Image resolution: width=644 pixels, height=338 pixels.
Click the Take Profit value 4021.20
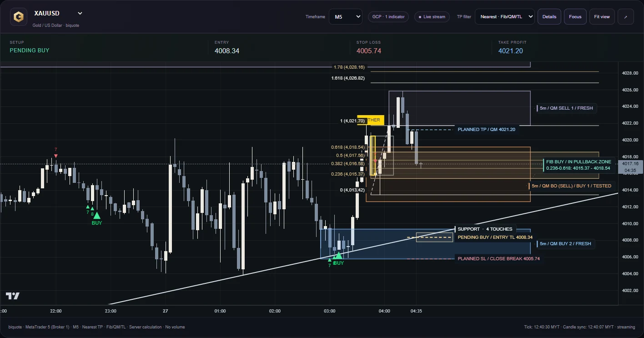point(511,51)
